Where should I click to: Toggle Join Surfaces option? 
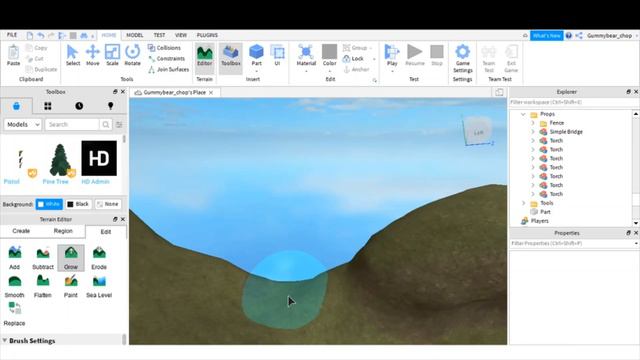click(169, 70)
